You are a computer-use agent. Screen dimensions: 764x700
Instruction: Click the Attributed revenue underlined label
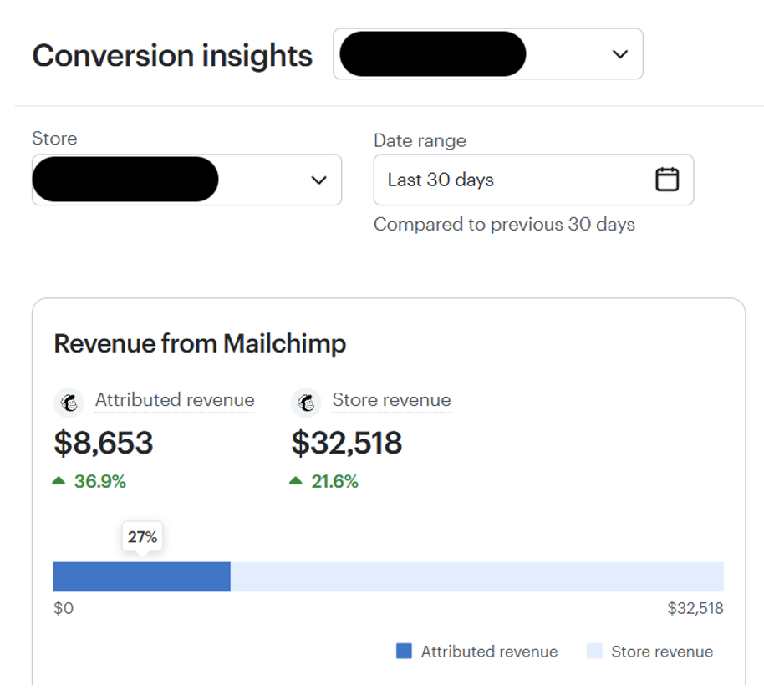pyautogui.click(x=175, y=400)
